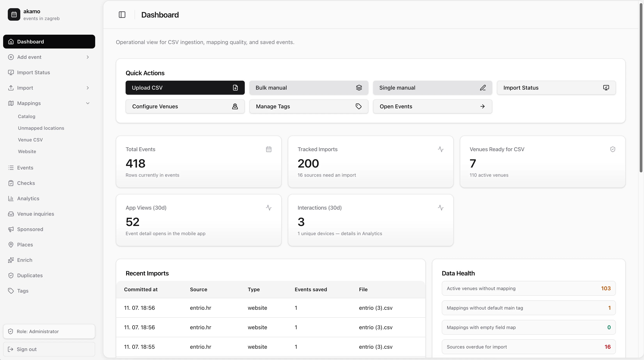Click the Checks clipboard icon
The height and width of the screenshot is (360, 644).
click(11, 183)
